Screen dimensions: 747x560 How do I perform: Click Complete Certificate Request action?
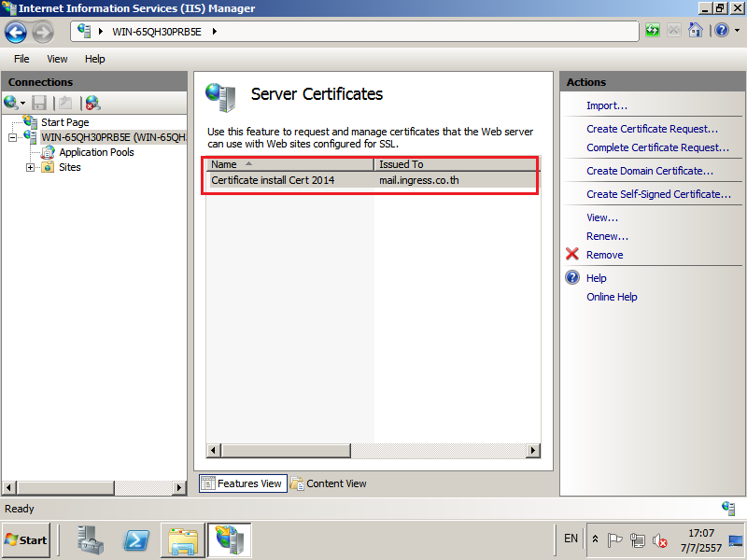tap(657, 147)
